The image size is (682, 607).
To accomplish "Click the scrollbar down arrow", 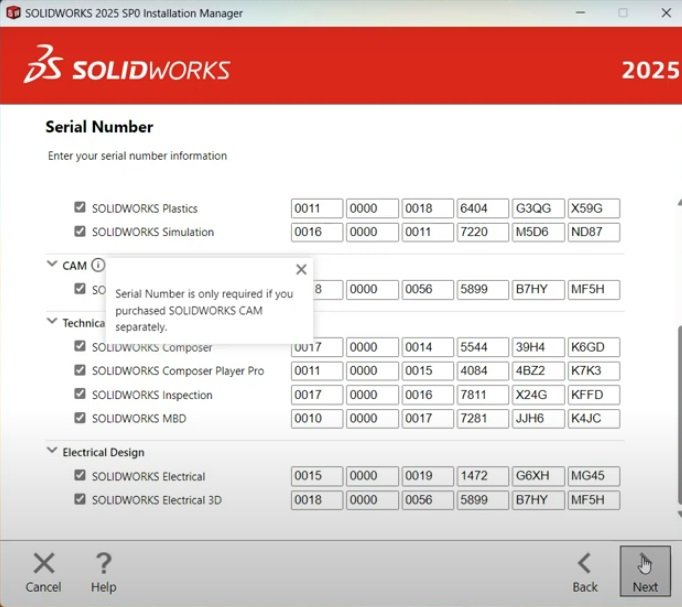I will coord(679,514).
